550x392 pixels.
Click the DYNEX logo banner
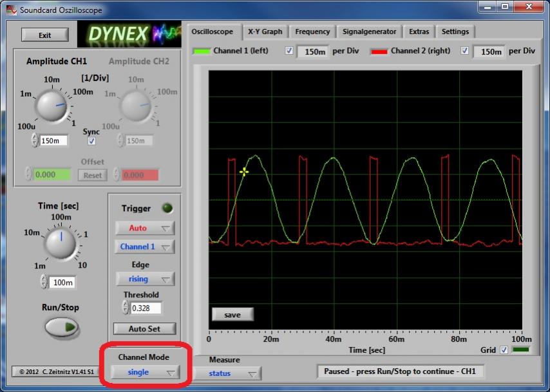pyautogui.click(x=129, y=34)
